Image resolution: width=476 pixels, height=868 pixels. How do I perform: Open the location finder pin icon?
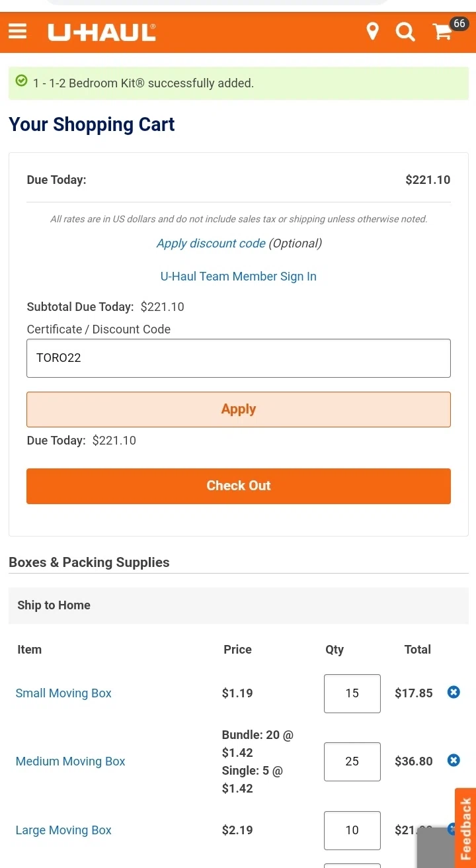pos(373,31)
